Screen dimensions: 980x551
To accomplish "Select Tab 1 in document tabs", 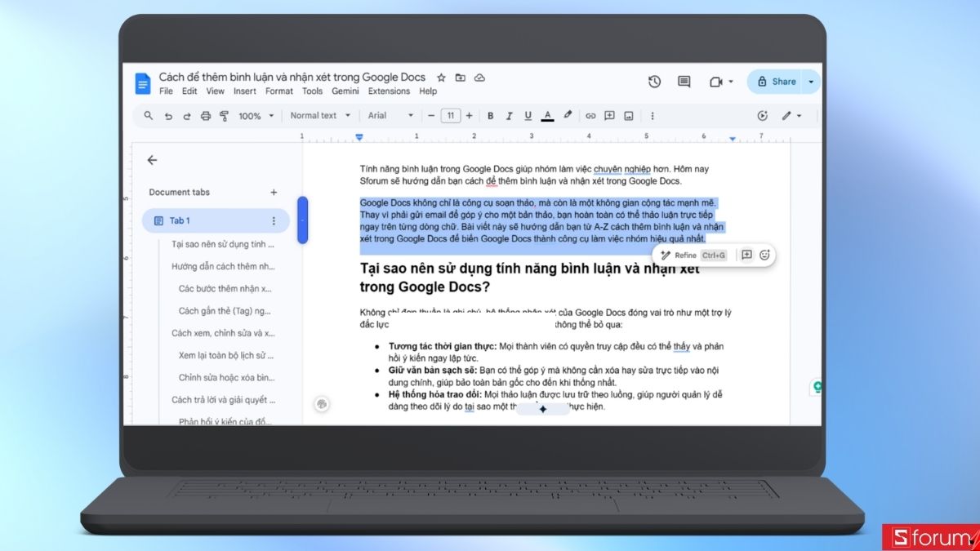I will [216, 220].
